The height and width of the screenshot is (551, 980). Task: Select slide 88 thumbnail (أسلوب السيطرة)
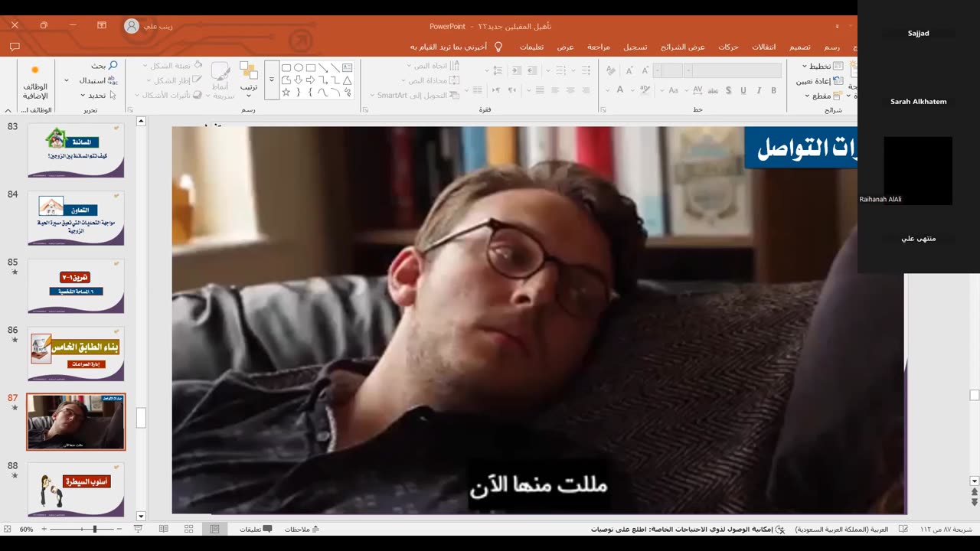(76, 489)
